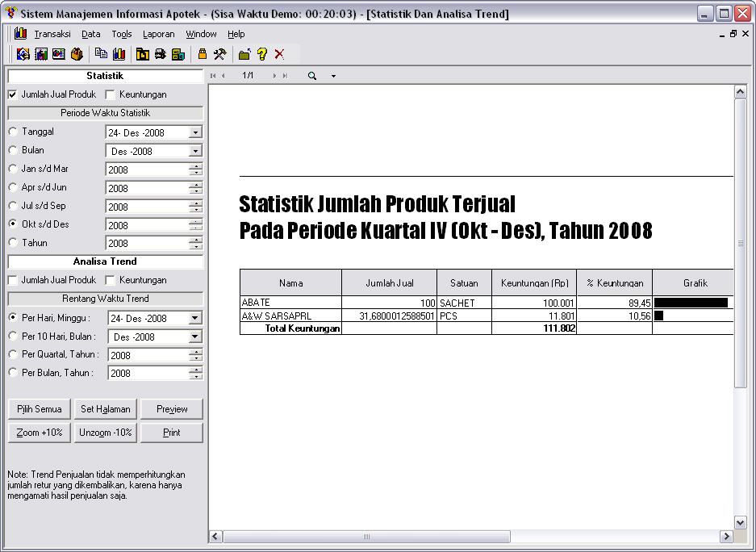
Task: Click the file cabinet toolbar icon
Action: click(178, 54)
